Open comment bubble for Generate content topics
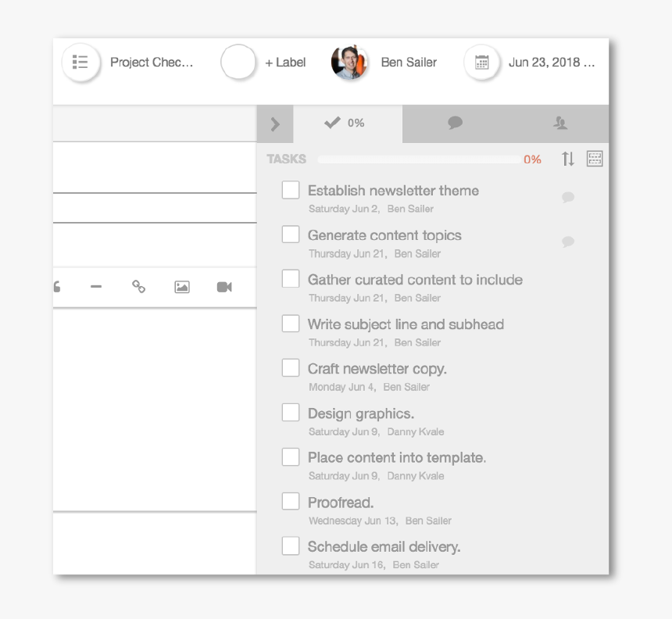This screenshot has width=672, height=619. [x=568, y=242]
